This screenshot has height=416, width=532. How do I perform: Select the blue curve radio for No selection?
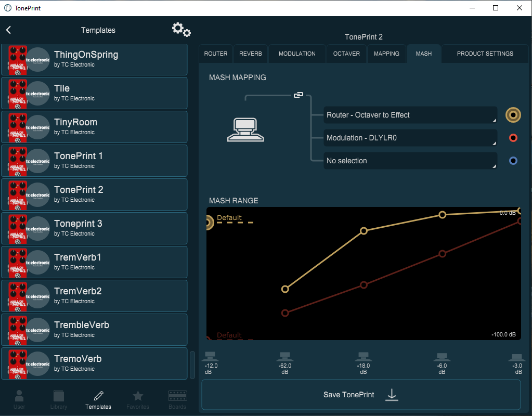(513, 161)
